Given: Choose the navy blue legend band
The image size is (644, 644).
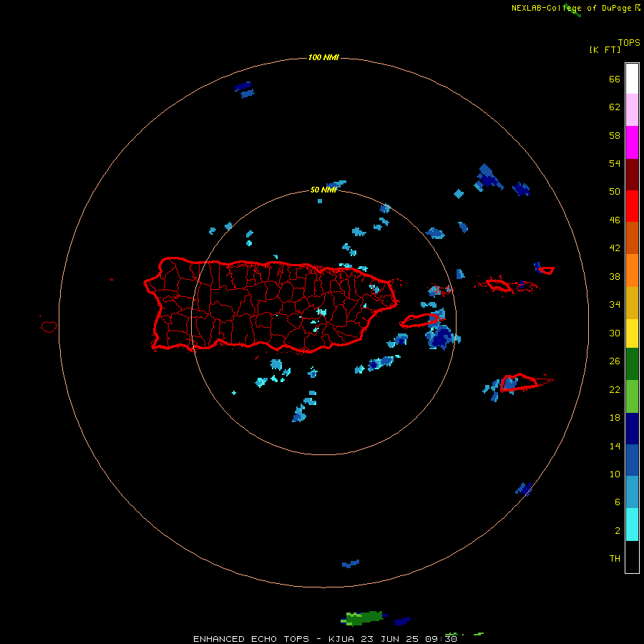Looking at the screenshot, I should pos(632,429).
